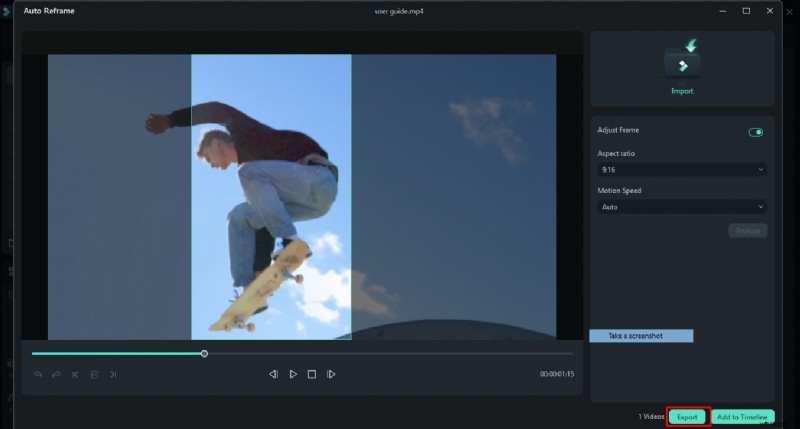Click the 1 Videos count label
800x429 pixels.
pyautogui.click(x=651, y=417)
